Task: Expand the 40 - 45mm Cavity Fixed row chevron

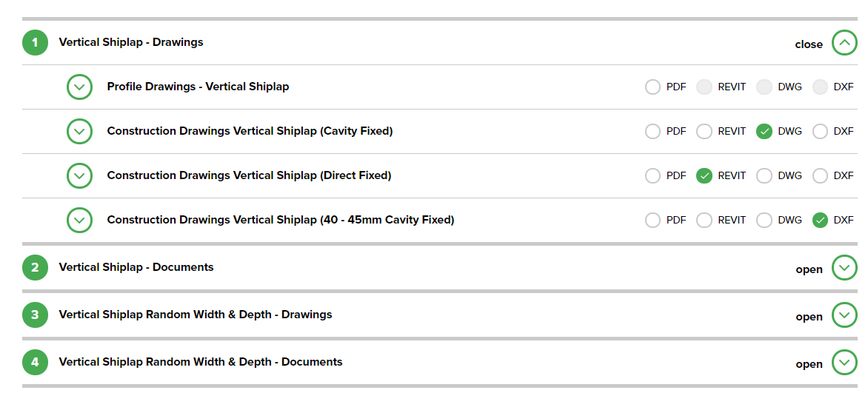Action: 79,221
